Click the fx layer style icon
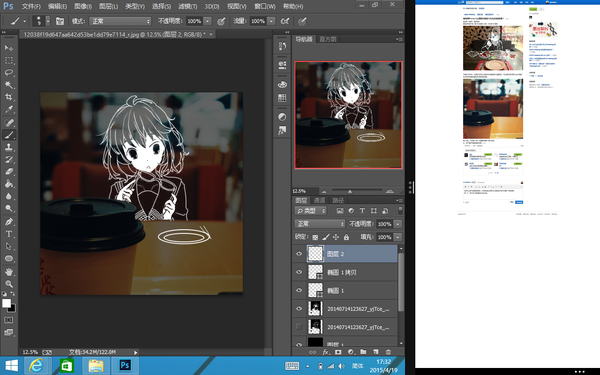 tap(325, 352)
